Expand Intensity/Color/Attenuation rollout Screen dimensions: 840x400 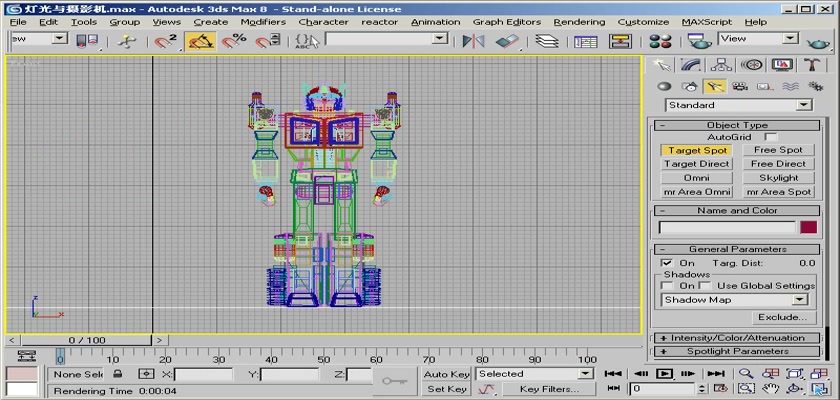click(x=737, y=338)
